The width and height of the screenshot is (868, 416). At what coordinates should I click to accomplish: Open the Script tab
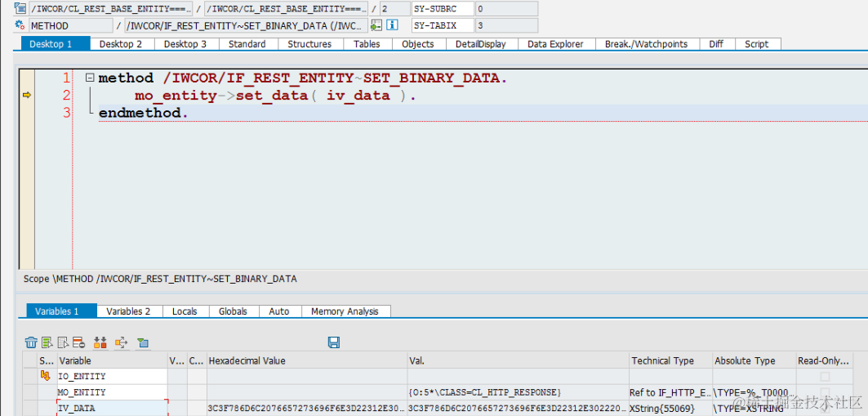(x=756, y=44)
